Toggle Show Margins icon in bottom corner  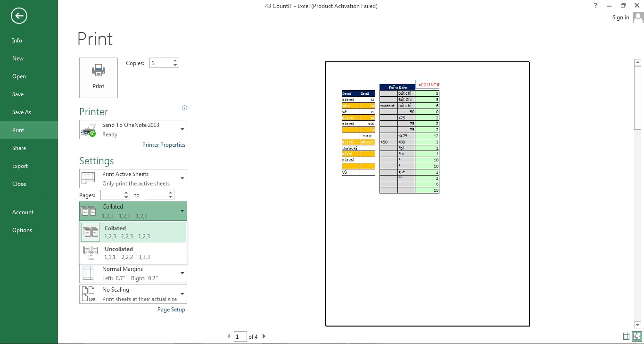tap(626, 336)
